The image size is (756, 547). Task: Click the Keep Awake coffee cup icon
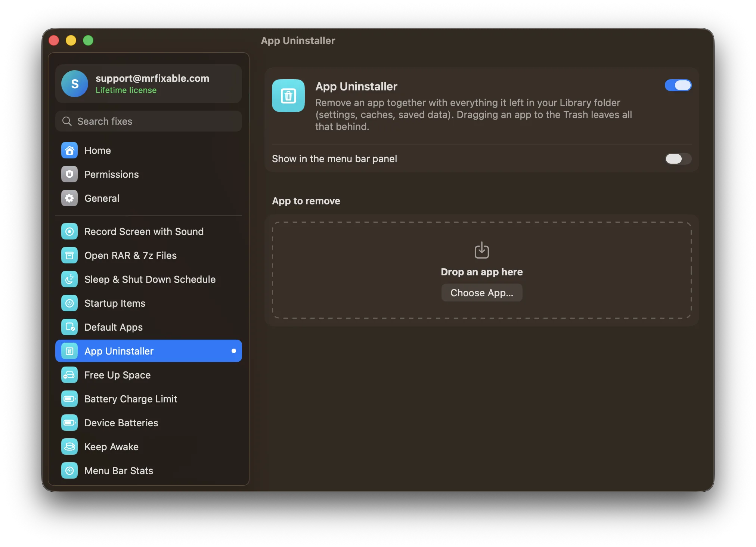pos(69,447)
